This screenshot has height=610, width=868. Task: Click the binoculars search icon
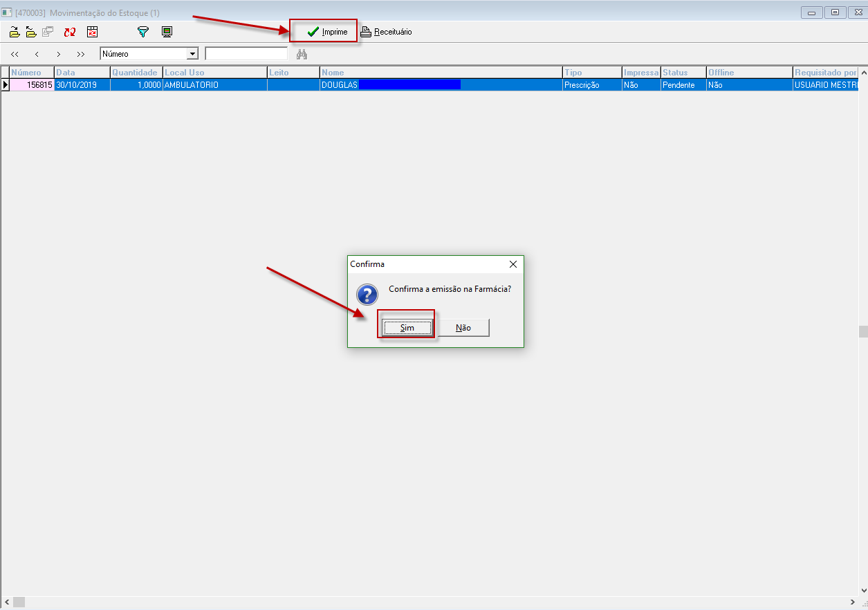302,54
